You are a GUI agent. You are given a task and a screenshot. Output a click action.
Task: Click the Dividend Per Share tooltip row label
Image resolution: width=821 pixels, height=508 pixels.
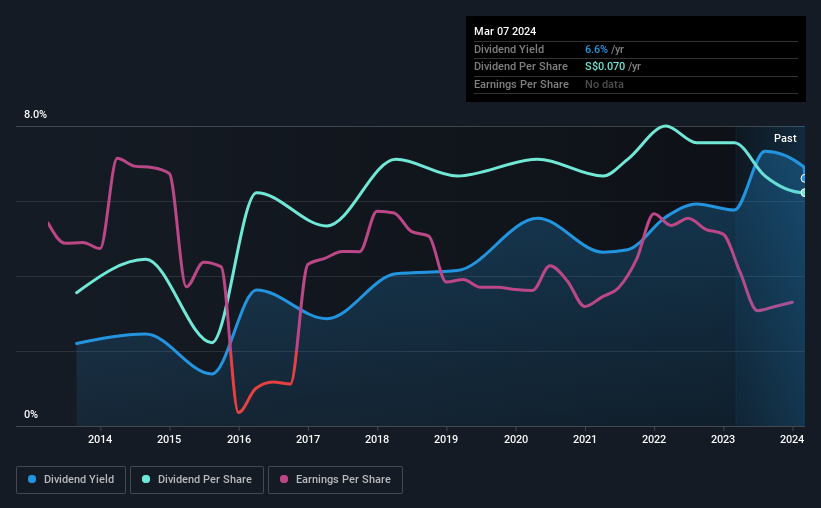tap(520, 67)
